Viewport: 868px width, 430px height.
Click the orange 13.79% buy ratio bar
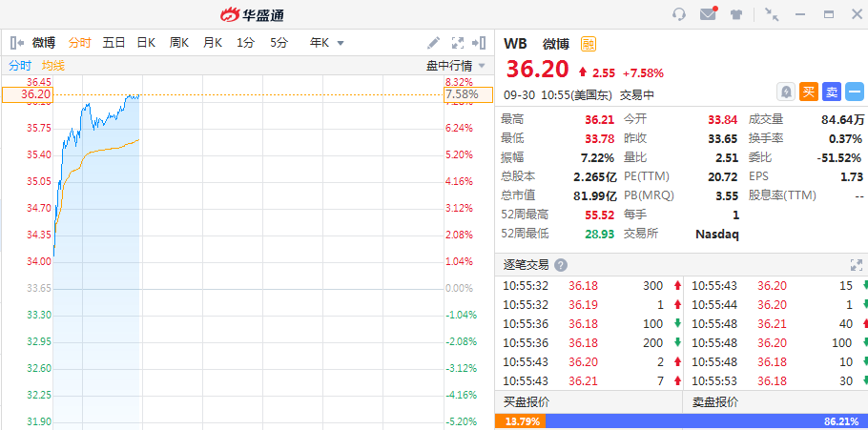pos(521,421)
